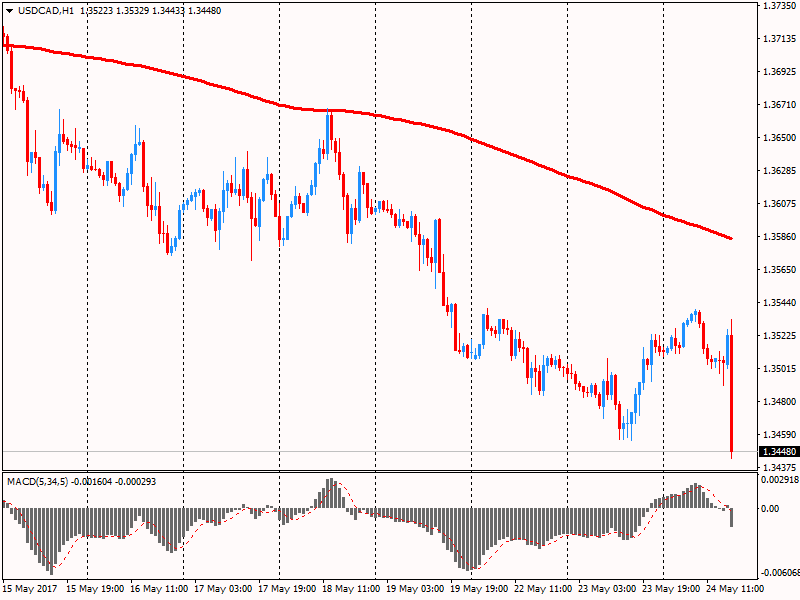Click the 1.36925 price scale value
800x600 pixels.
pos(779,72)
